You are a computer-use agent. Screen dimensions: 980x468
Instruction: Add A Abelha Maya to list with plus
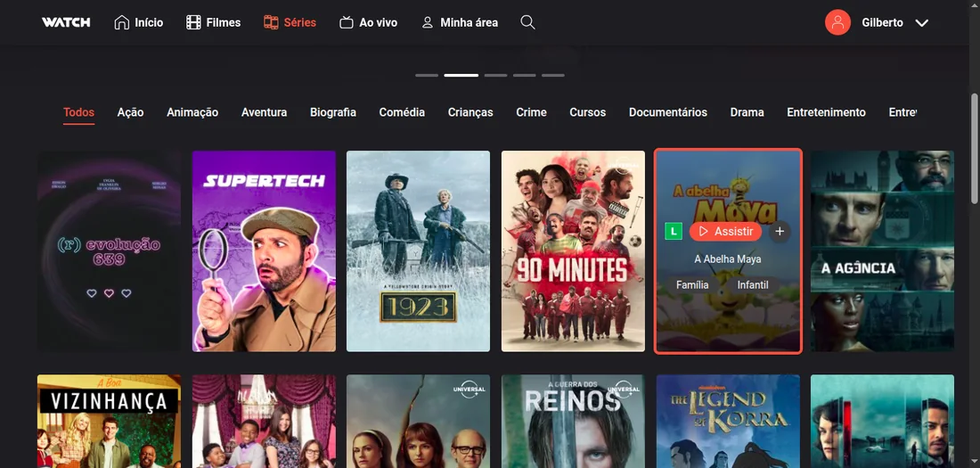tap(780, 232)
